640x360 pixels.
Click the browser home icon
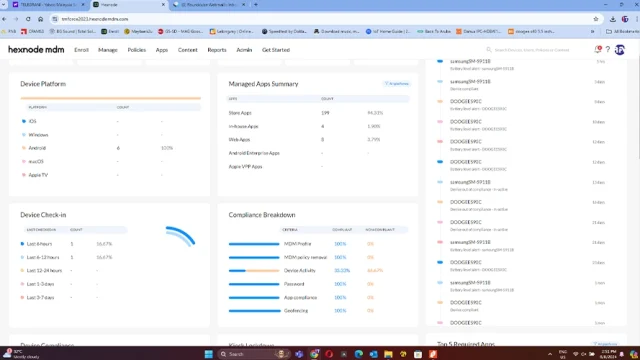pyautogui.click(x=40, y=19)
